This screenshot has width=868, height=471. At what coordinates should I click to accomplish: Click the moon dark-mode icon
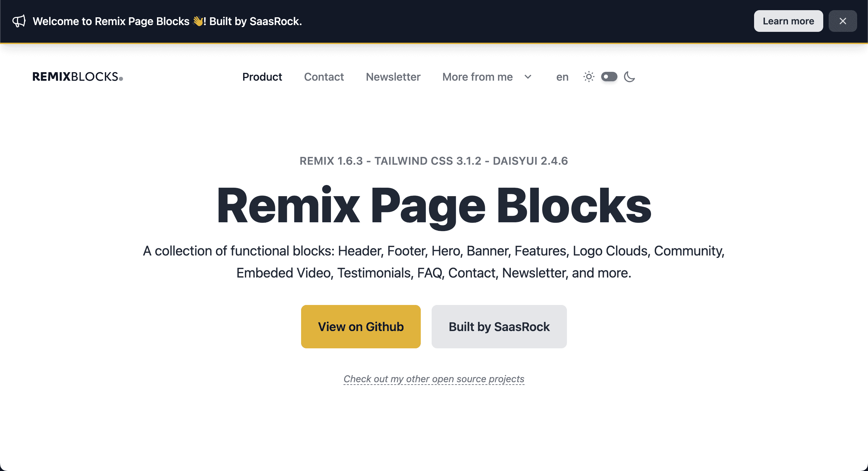pos(629,77)
